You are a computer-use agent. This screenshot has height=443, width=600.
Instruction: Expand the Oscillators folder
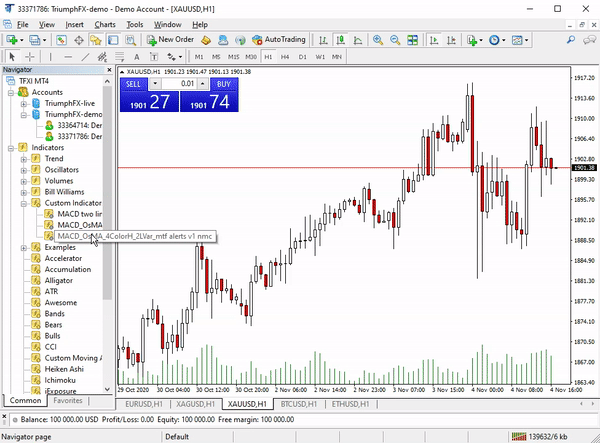pyautogui.click(x=24, y=170)
